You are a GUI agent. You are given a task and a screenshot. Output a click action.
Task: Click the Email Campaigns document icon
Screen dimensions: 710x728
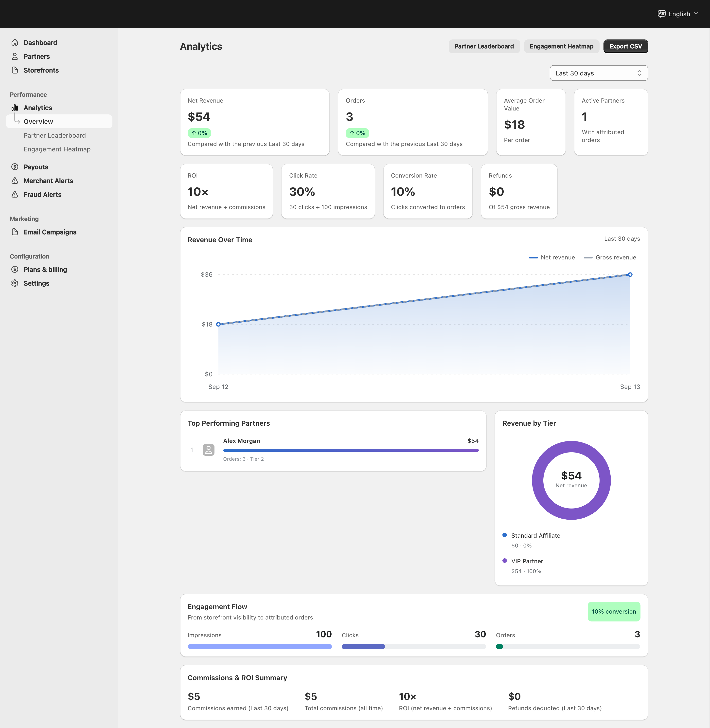[x=15, y=232]
